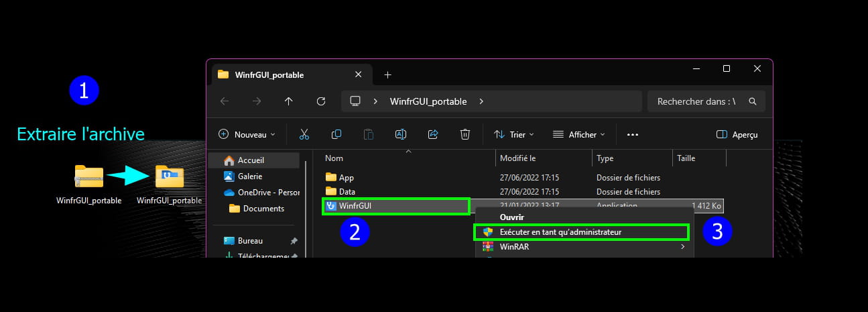Click the search magnifier icon
Viewport: 868px width, 312px height.
click(x=753, y=101)
